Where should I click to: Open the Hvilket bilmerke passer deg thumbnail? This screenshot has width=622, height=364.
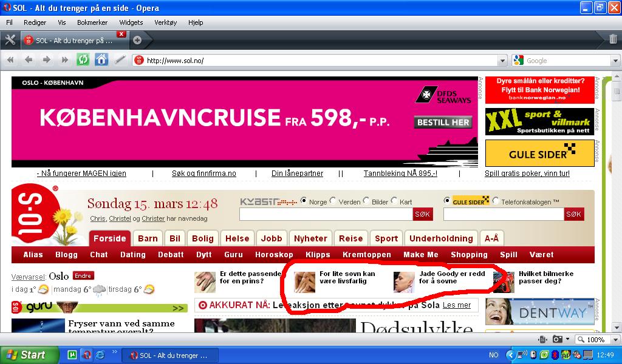pyautogui.click(x=504, y=281)
